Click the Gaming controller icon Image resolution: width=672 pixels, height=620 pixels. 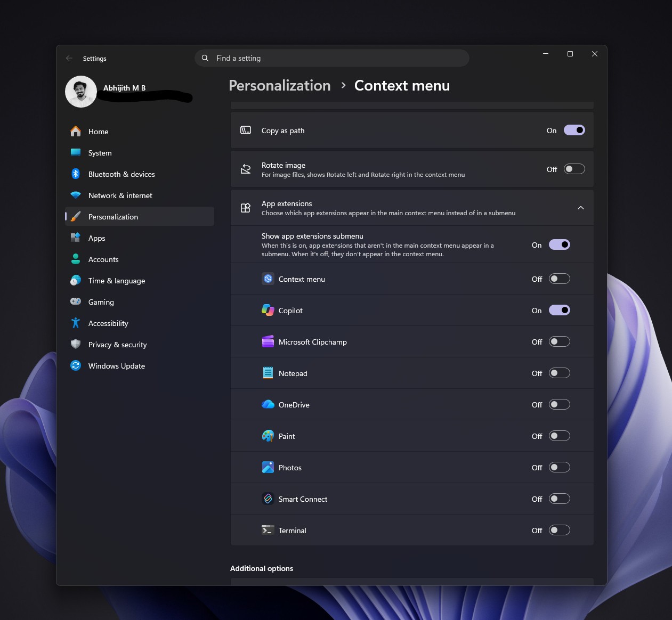tap(76, 301)
